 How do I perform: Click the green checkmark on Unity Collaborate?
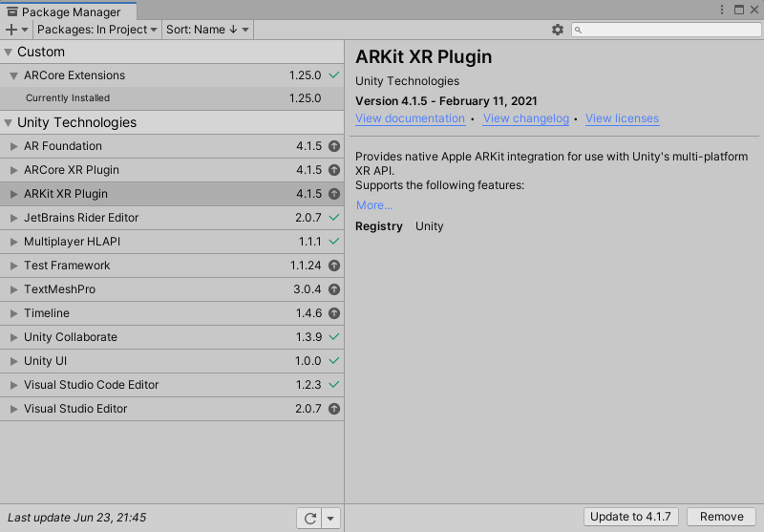tap(333, 336)
